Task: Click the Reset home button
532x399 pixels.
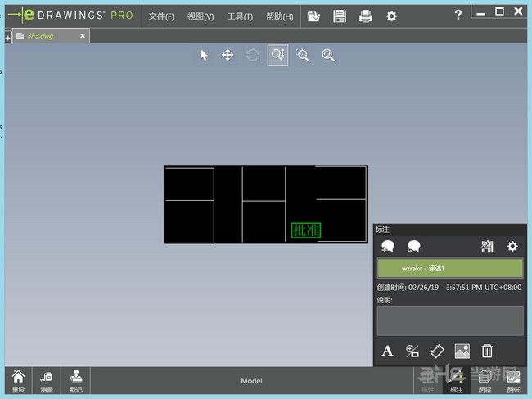Action: tap(18, 379)
